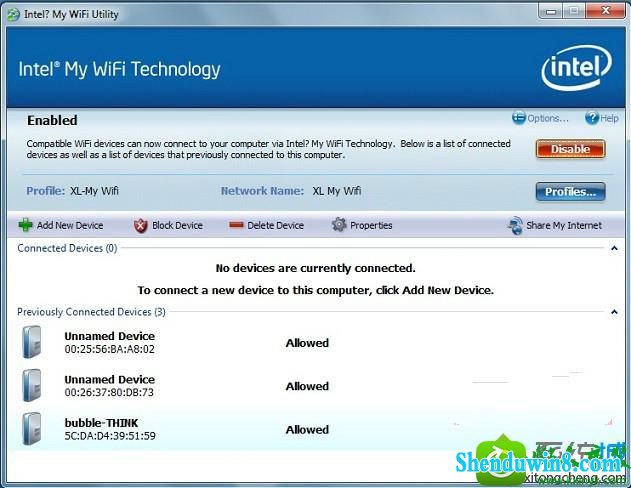
Task: Click Allowed status for bubble-THINK
Action: click(x=307, y=430)
